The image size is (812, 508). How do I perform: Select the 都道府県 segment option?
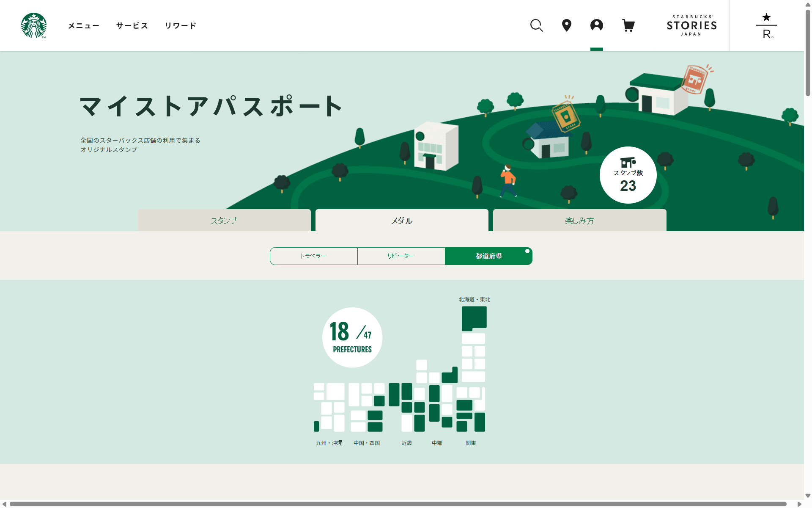488,256
